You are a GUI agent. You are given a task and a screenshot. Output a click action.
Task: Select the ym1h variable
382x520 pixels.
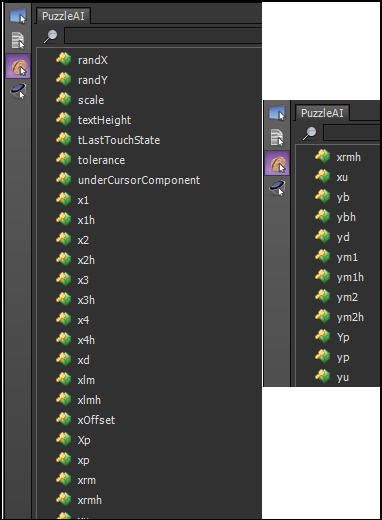350,277
